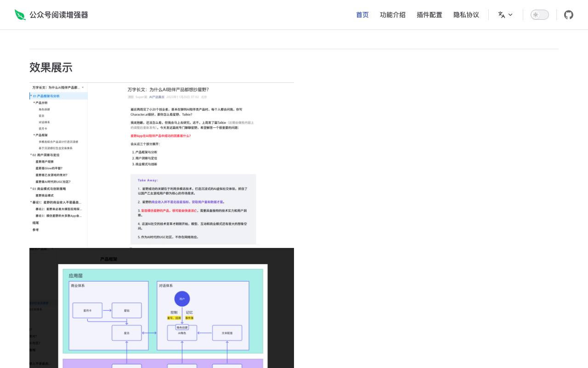This screenshot has height=368, width=588.
Task: Click the 效果展示 heading text
Action: 51,68
